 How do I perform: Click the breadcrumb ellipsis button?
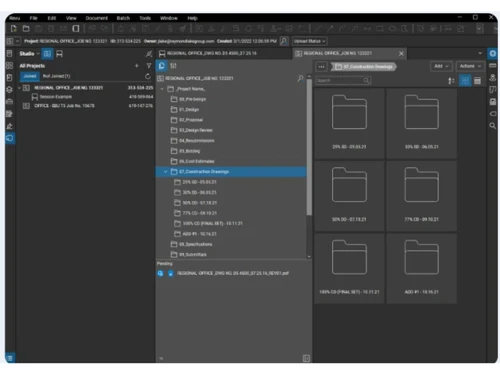coord(321,67)
